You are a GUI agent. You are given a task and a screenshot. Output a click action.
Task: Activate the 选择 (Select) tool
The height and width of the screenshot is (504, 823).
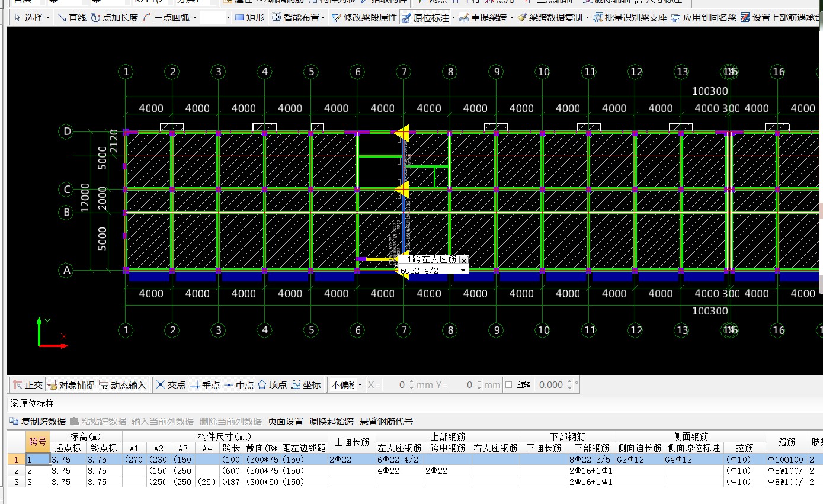point(29,18)
